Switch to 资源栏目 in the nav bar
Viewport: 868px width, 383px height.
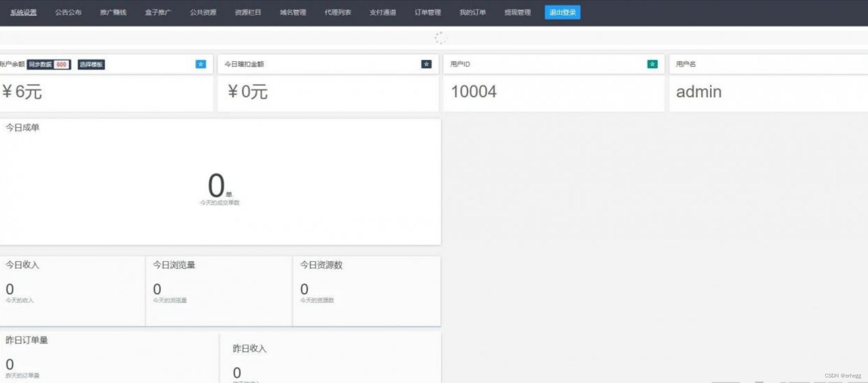click(248, 13)
